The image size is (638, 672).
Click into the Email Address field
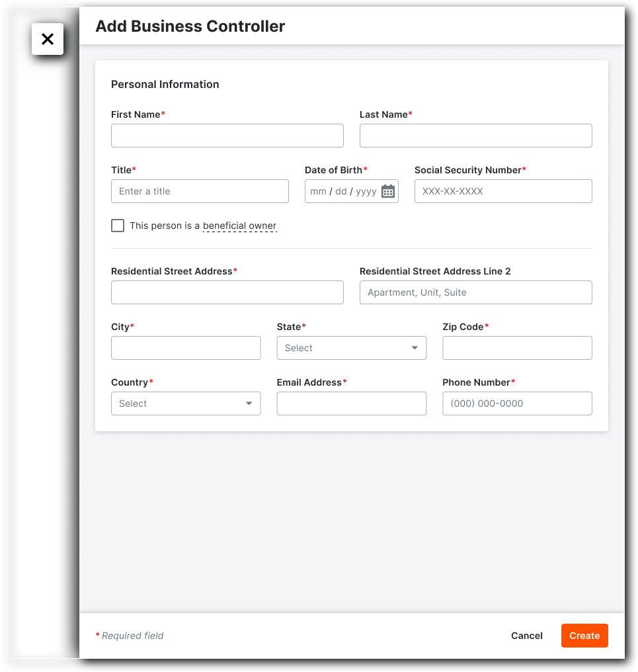pyautogui.click(x=351, y=403)
